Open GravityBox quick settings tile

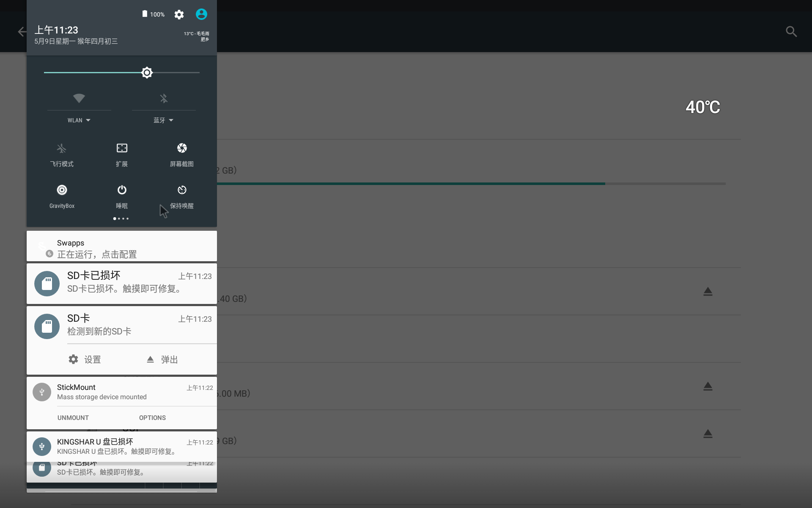pos(62,190)
